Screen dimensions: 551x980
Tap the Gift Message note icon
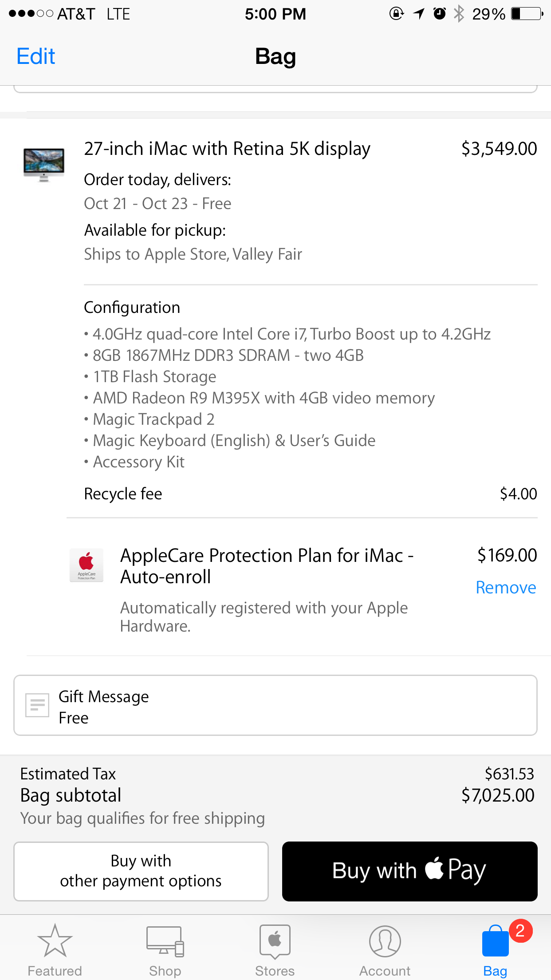pos(37,705)
